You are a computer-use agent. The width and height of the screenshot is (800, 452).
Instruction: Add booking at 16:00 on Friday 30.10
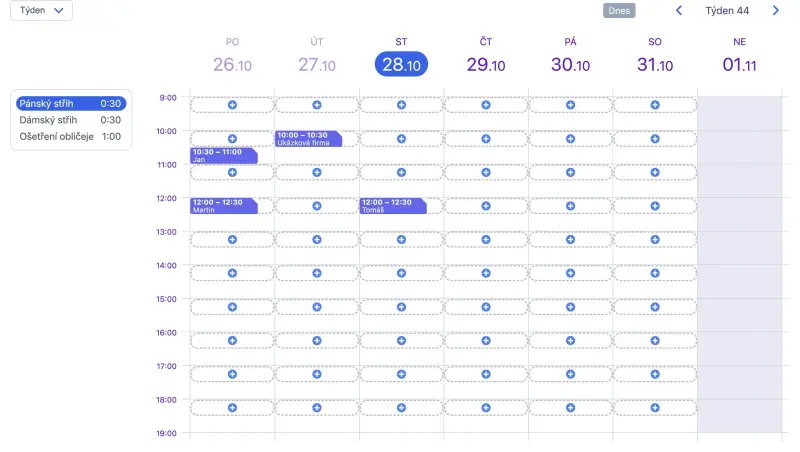tap(570, 340)
